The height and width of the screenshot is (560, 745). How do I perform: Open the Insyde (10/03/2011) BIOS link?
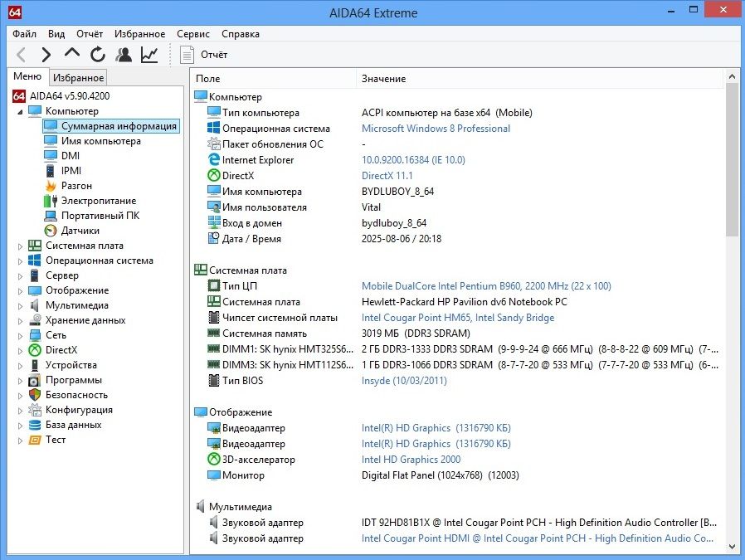click(x=404, y=381)
